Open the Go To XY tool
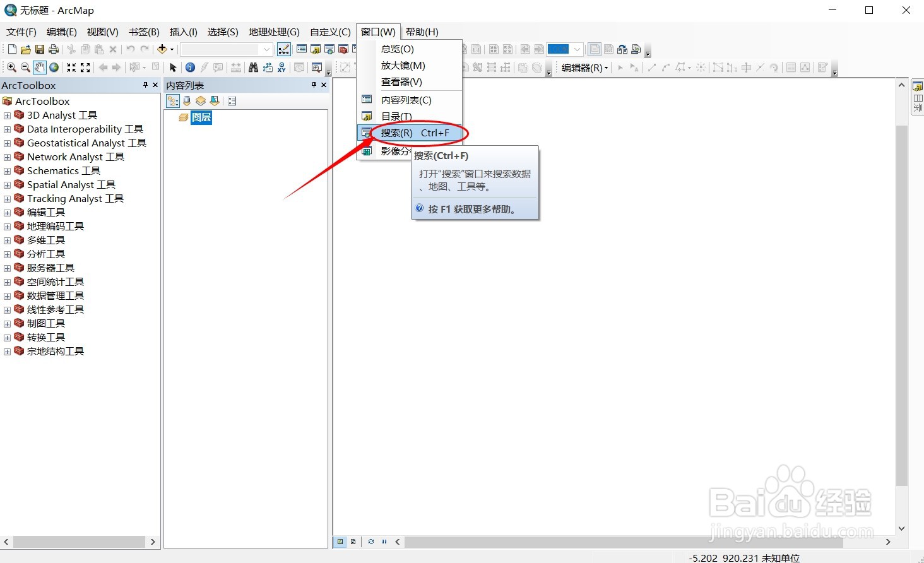Screen dimensions: 924x563 pyautogui.click(x=281, y=68)
